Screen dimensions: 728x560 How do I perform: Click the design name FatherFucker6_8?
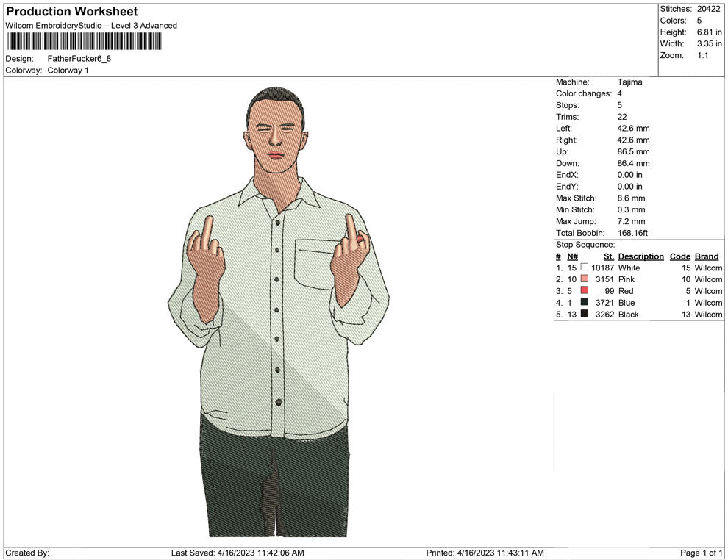79,59
